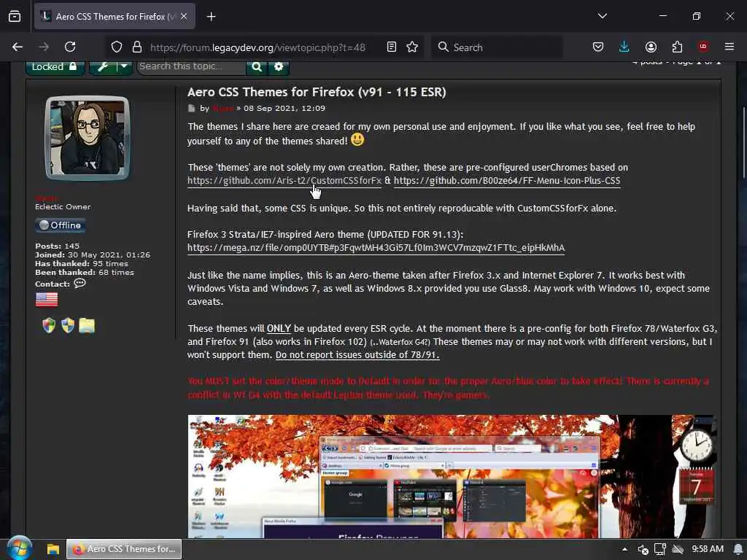This screenshot has width=747, height=560.
Task: Select Aero CSS Themes taskbar button
Action: (124, 549)
